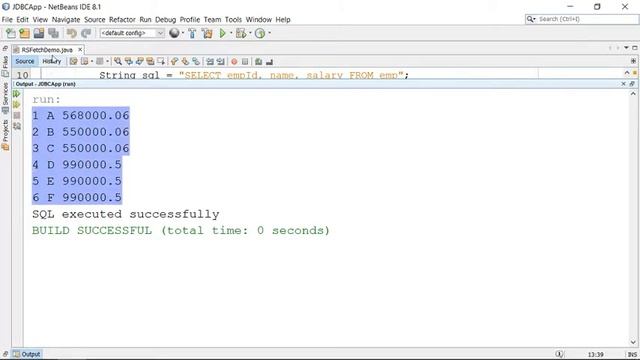Click the Stop icon in Output panel

pyautogui.click(x=17, y=116)
